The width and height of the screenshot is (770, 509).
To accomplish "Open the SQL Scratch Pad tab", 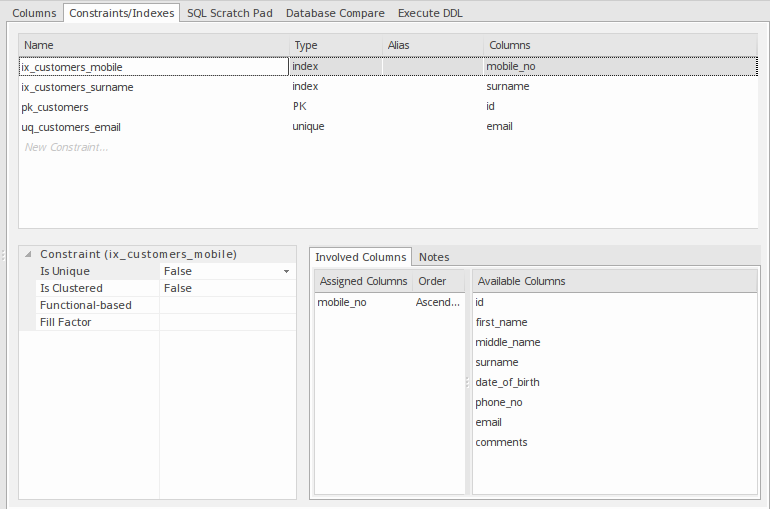I will point(229,13).
